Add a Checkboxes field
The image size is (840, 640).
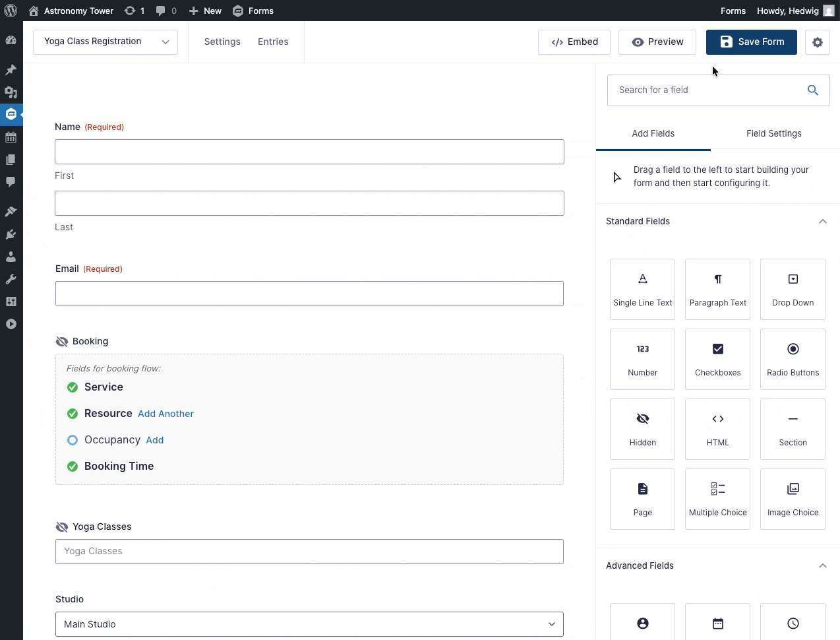pos(717,359)
